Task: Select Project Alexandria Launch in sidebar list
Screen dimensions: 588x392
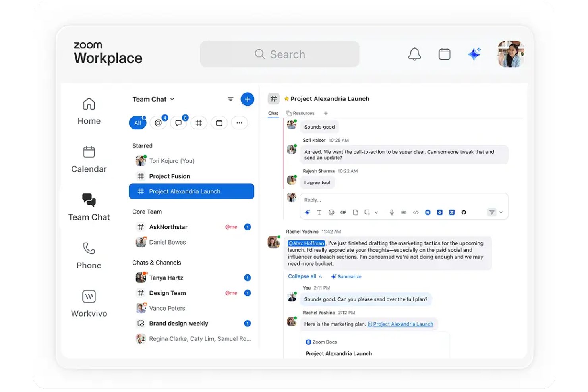Action: tap(191, 191)
